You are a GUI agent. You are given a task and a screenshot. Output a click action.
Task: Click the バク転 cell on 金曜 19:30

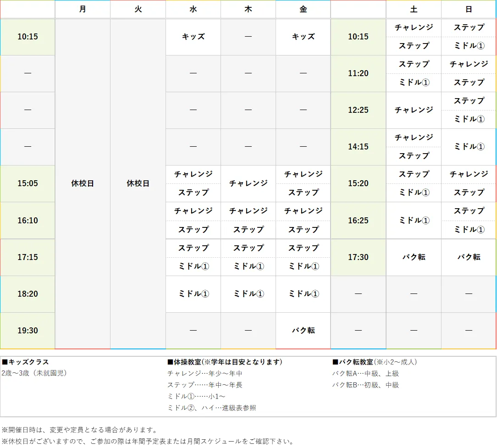tap(303, 331)
